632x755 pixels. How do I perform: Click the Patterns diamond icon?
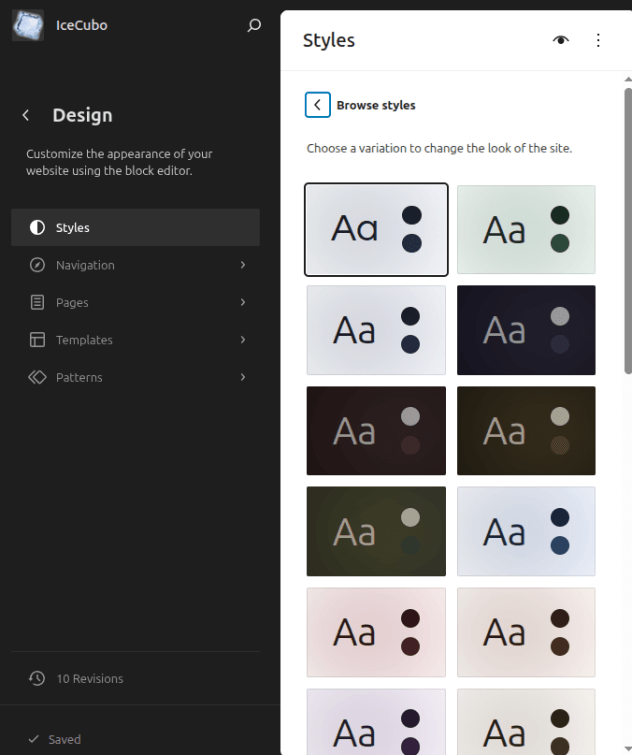(37, 377)
